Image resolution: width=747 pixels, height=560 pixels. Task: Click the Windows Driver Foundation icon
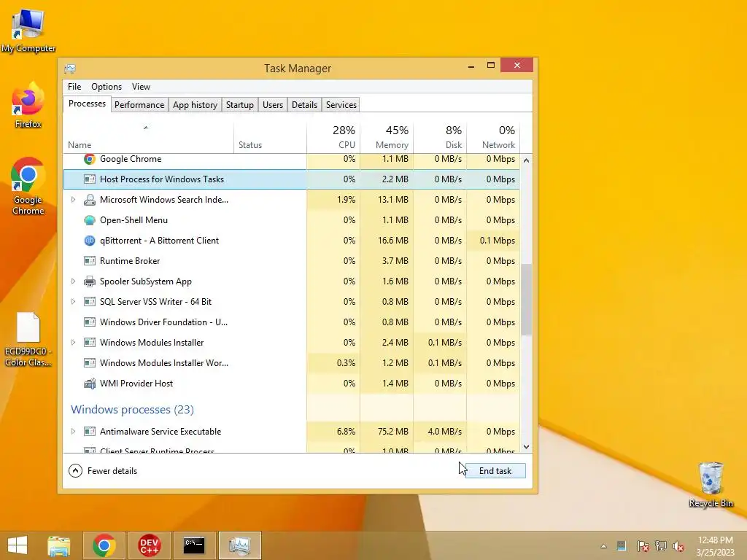[90, 322]
